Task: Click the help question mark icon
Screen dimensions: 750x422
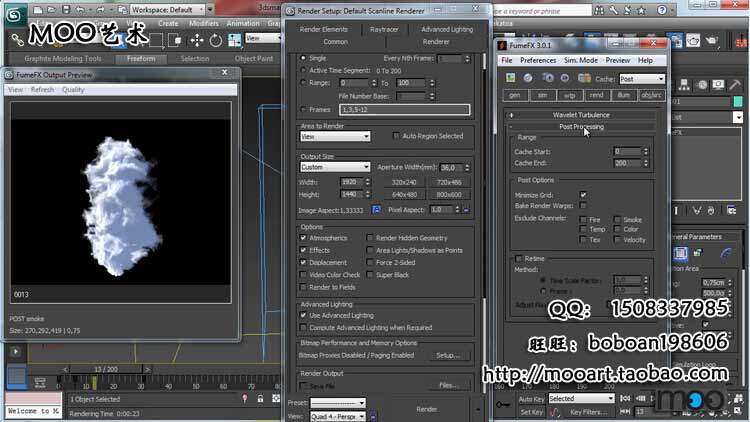Action: [662, 10]
